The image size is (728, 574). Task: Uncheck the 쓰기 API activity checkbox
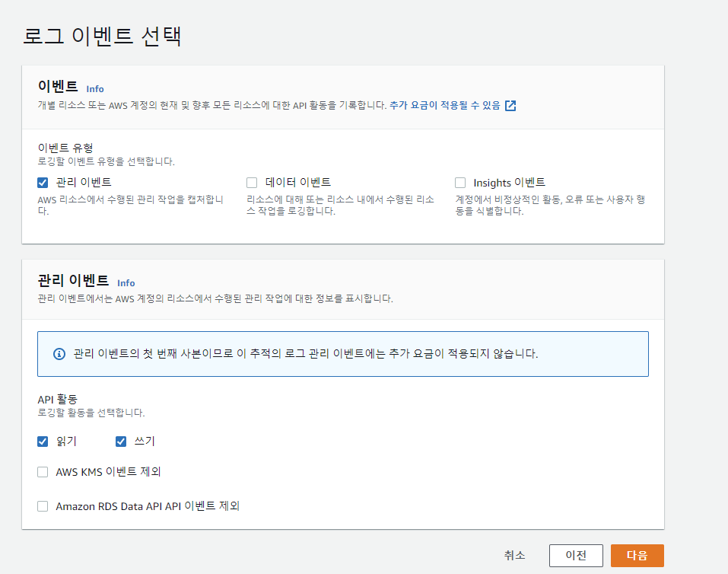click(121, 442)
